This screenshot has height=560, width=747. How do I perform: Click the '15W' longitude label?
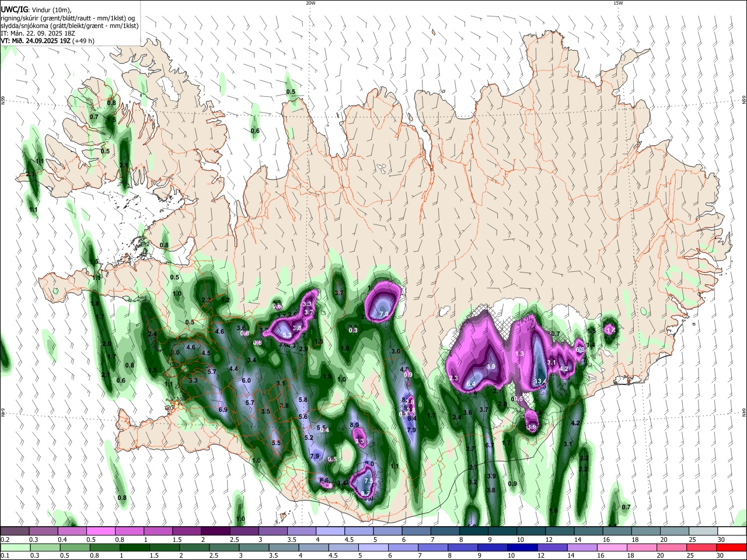617,3
